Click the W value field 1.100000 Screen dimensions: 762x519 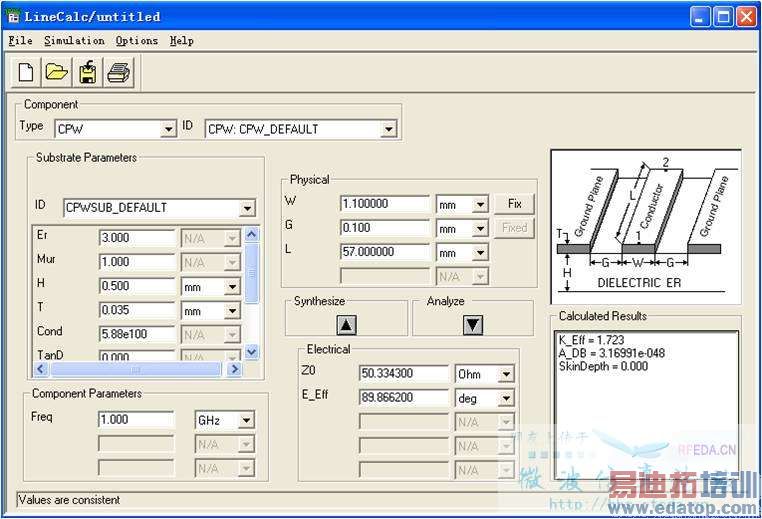(x=385, y=204)
